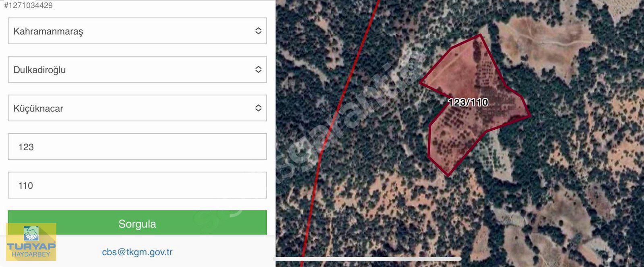Screen dimensions: 644x267
Task: Click the red boundary line on the map
Action: coord(342,113)
